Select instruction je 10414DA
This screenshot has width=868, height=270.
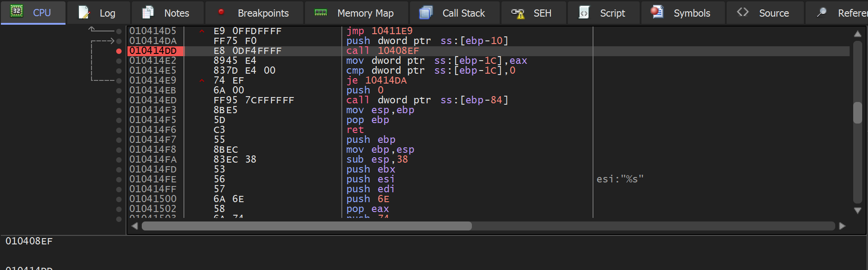(376, 81)
